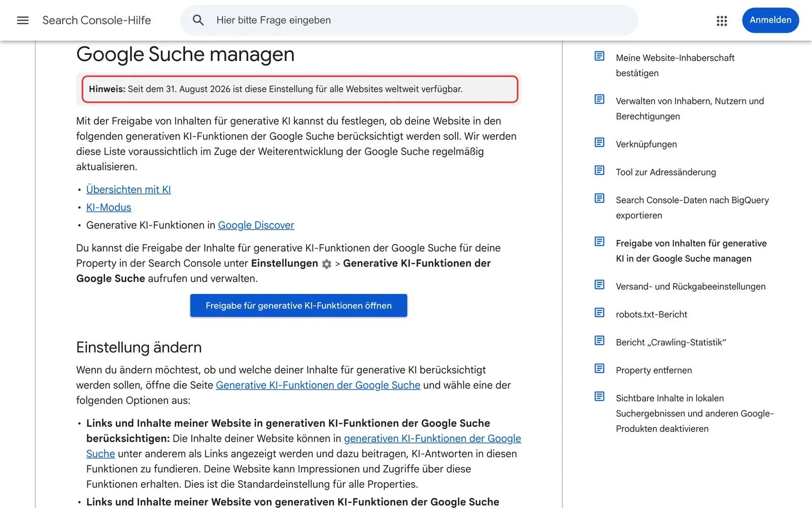This screenshot has height=508, width=812.
Task: Open the Property entfernen article
Action: [654, 370]
